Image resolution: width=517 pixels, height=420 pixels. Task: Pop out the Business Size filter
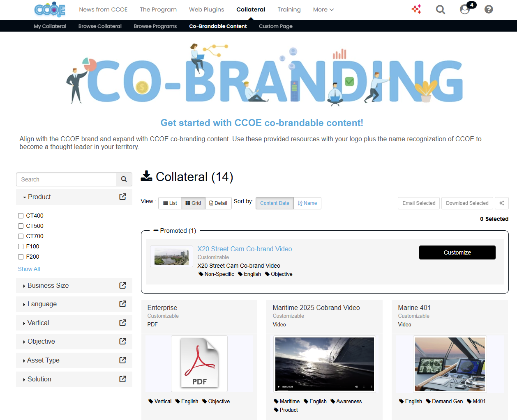(122, 285)
